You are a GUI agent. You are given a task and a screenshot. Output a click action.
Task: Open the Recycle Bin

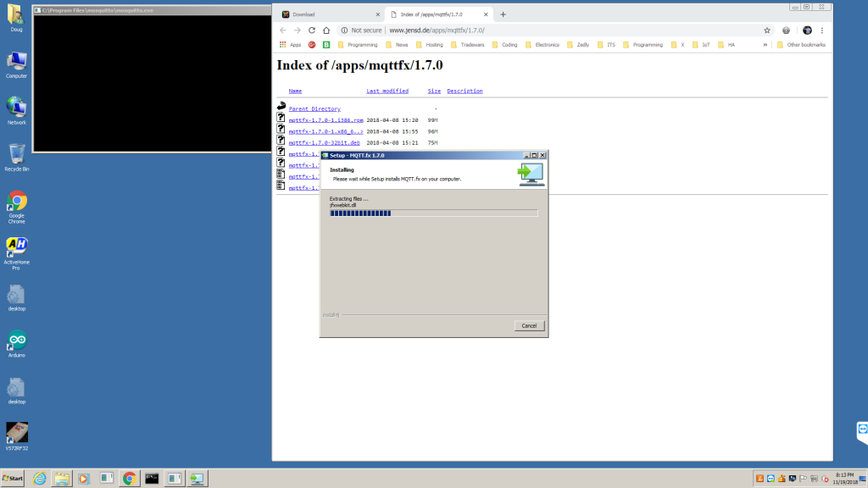point(16,157)
